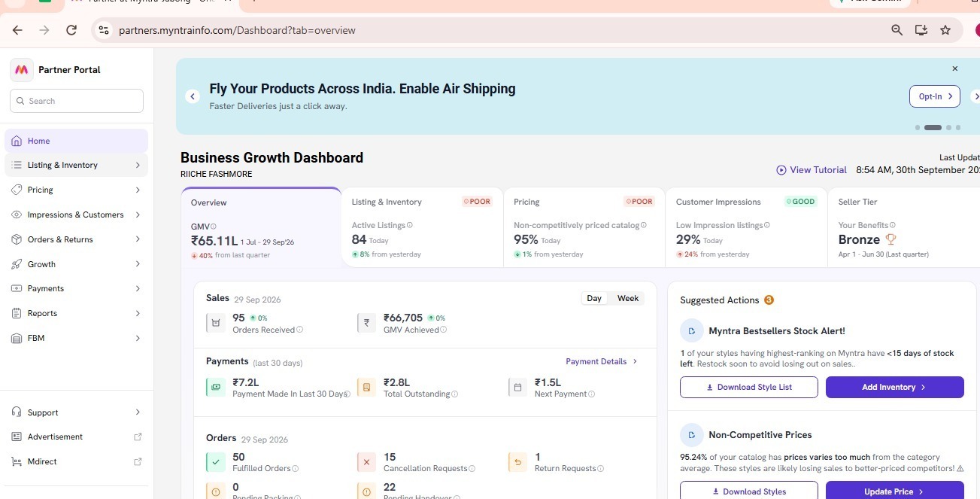
Task: Click Next Payment info icon
Action: coord(592,394)
